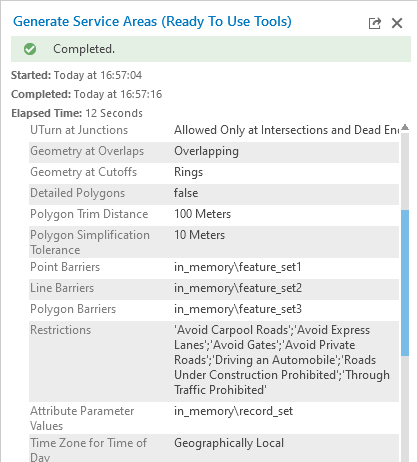Select the Geographically Local time zone value

[229, 443]
